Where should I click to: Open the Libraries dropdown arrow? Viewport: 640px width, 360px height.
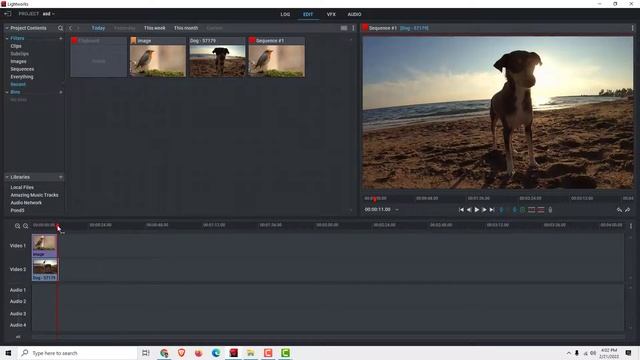click(x=61, y=177)
